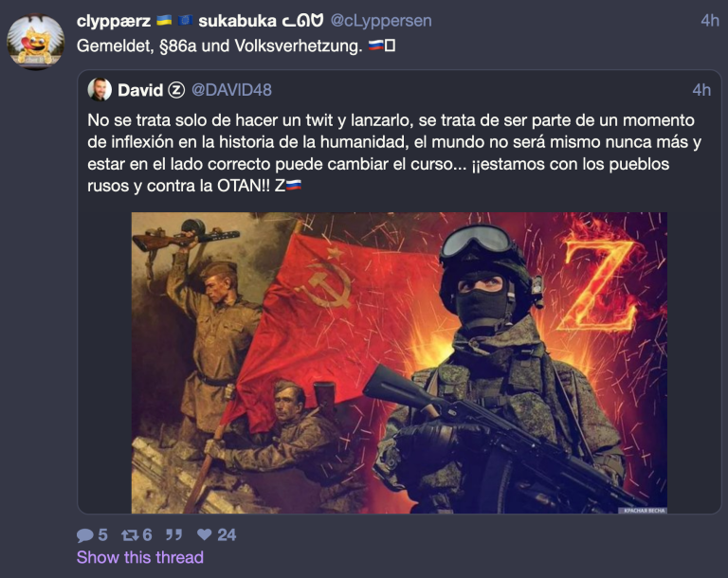
Task: Open clyppærz profile avatar
Action: 36,42
